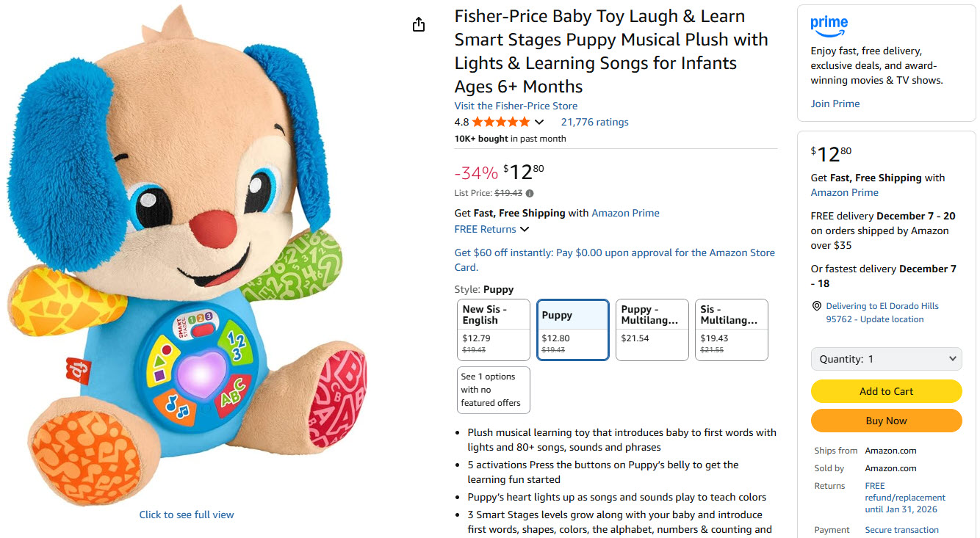980x538 pixels.
Task: Select the Sis - Multilanguage style option
Action: [x=731, y=330]
